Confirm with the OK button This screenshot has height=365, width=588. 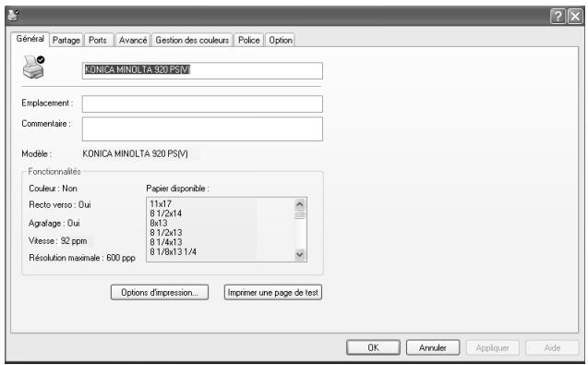pos(373,347)
